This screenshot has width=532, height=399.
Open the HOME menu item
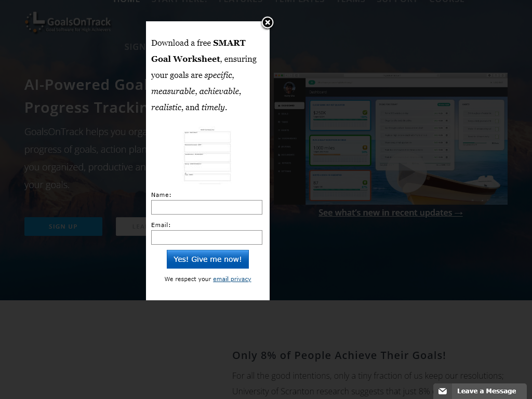point(126,2)
